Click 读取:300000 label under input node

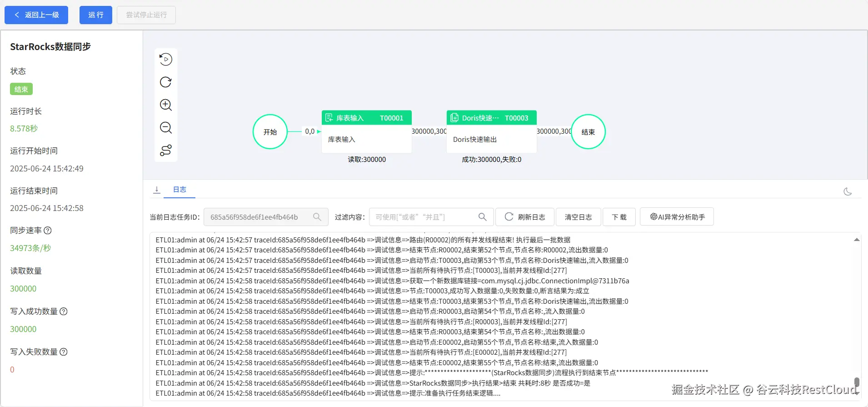pos(367,160)
